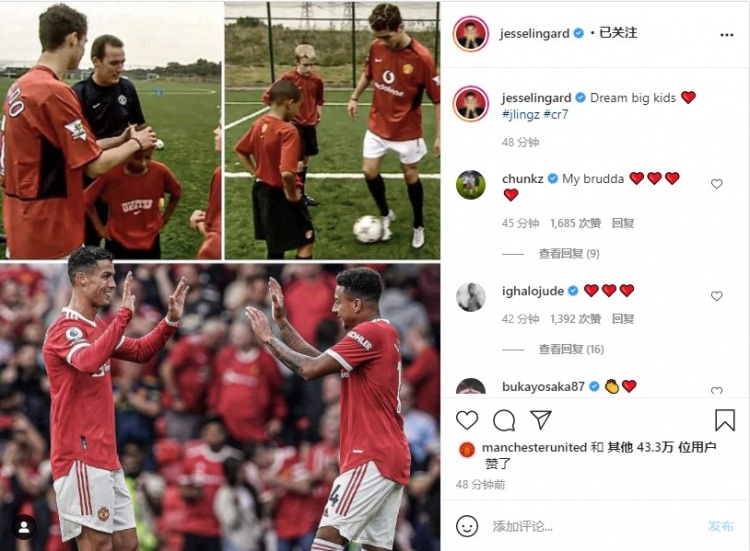Like ighalojude's comment heart

[x=716, y=296]
